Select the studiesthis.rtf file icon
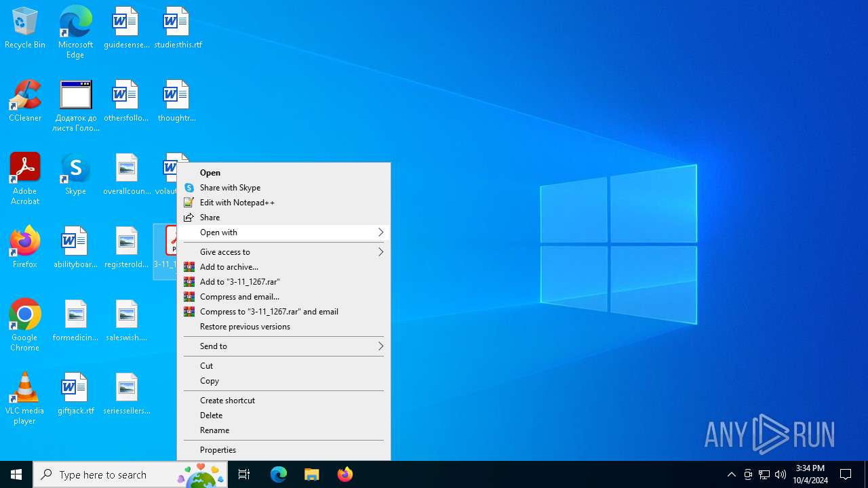This screenshot has height=488, width=868. 177,28
